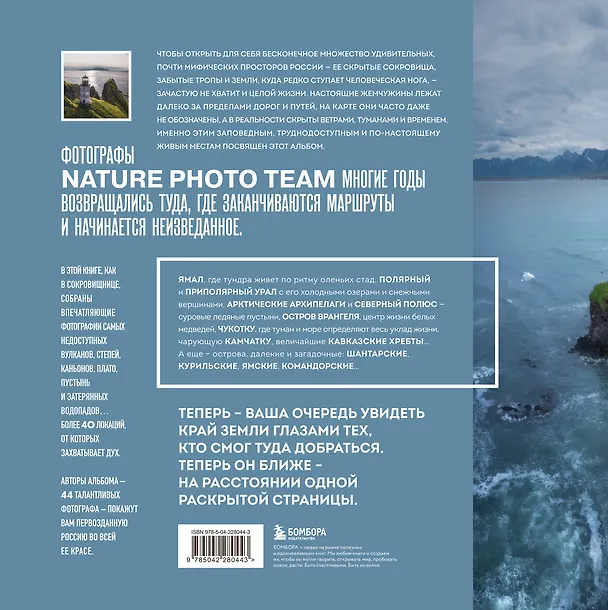The height and width of the screenshot is (610, 608).
Task: Click the barcode number 9 785042 280443
Action: [219, 561]
